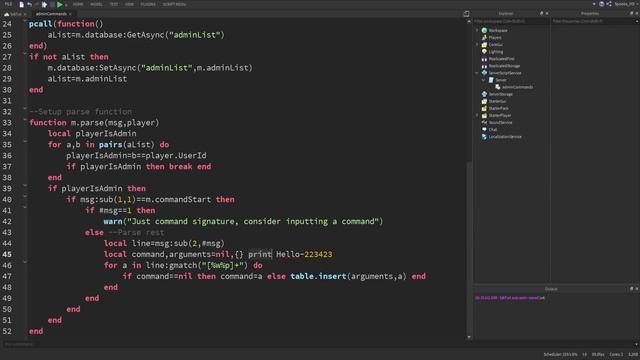
Task: Collapse the code fold on line 39
Action: (25, 185)
